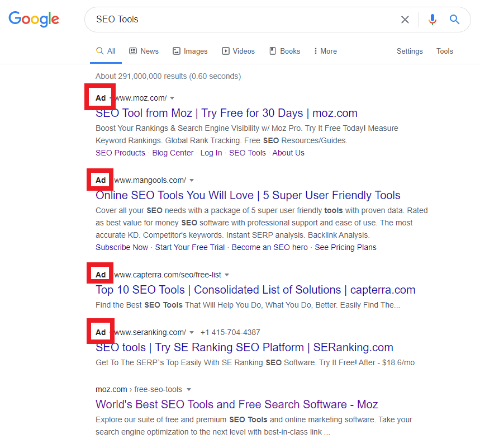Open World's Best SEO Tools Moz result

(x=236, y=404)
